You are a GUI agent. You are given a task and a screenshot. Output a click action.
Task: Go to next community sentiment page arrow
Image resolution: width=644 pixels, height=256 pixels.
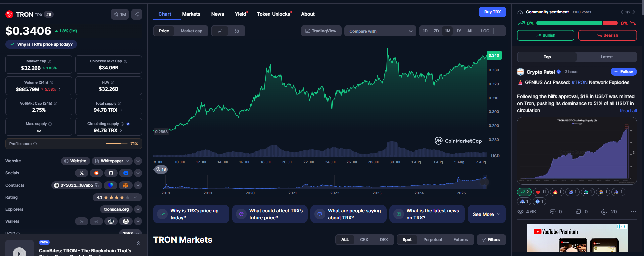634,12
